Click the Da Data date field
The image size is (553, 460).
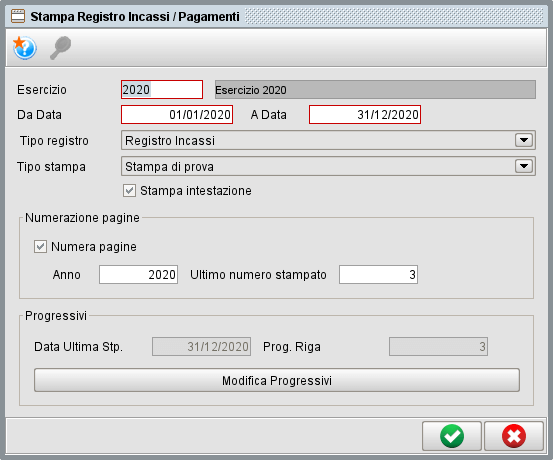click(177, 115)
